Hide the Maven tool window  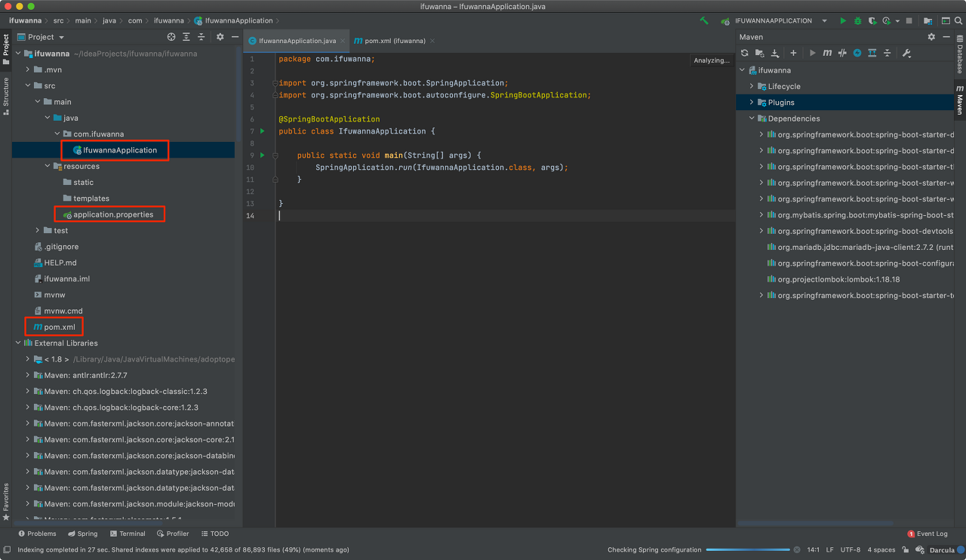click(946, 37)
